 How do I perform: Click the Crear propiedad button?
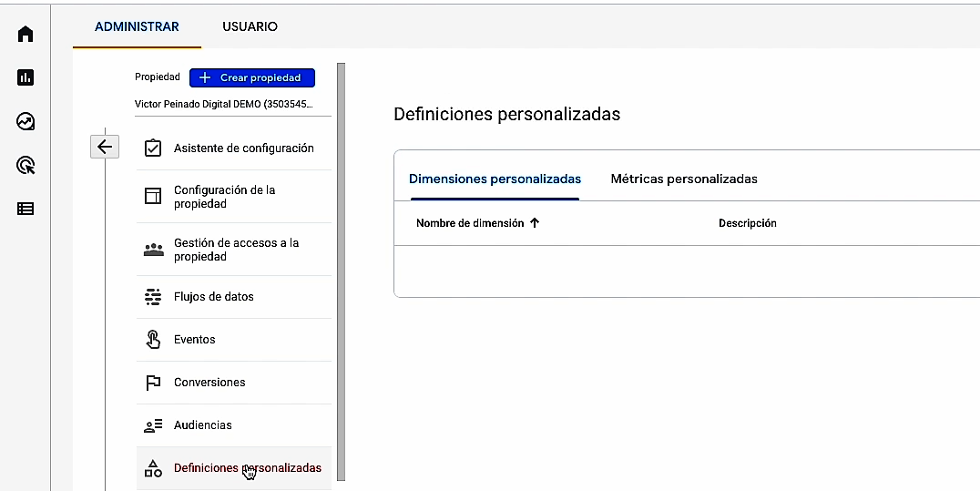[x=252, y=77]
